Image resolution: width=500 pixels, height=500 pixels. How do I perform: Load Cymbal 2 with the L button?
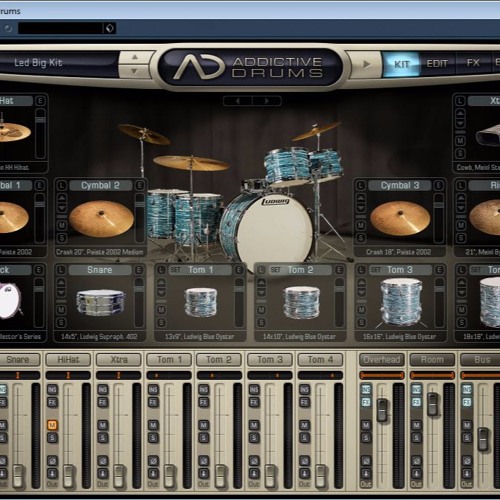click(x=62, y=185)
